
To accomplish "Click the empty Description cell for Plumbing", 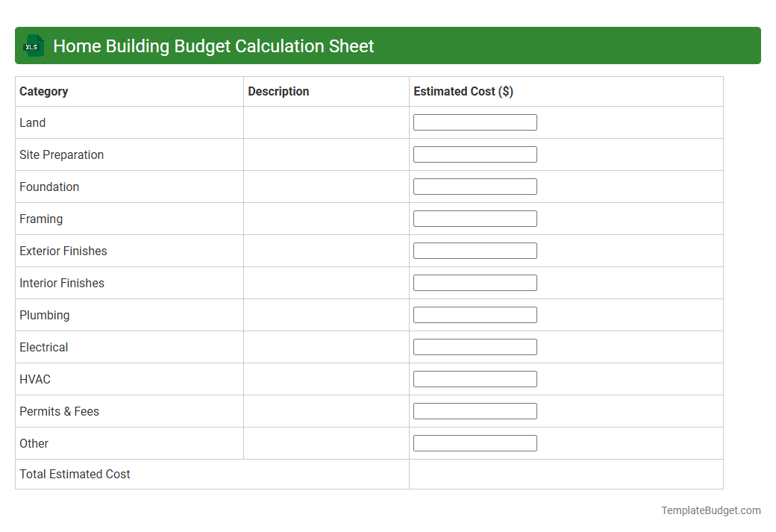I will pos(326,314).
